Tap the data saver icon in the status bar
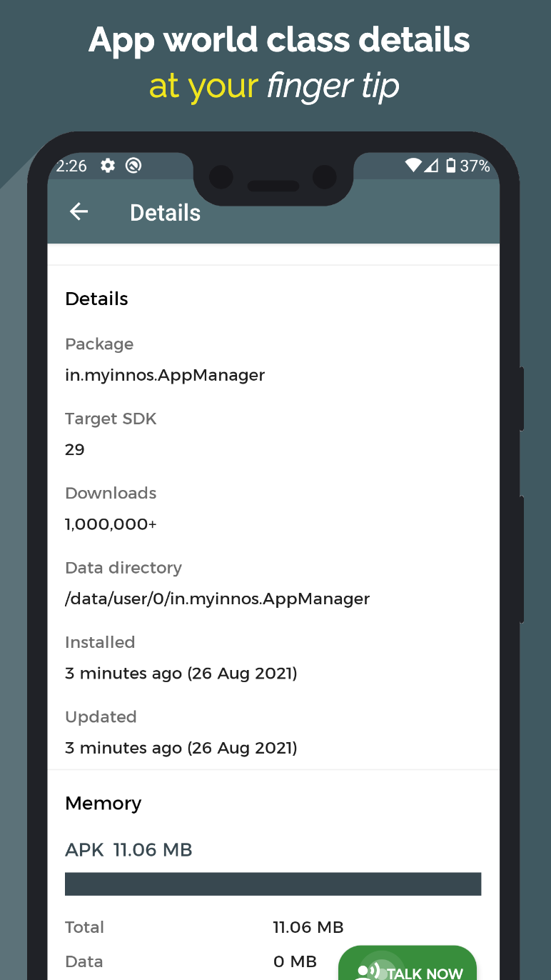Viewport: 551px width, 980px height. tap(133, 166)
